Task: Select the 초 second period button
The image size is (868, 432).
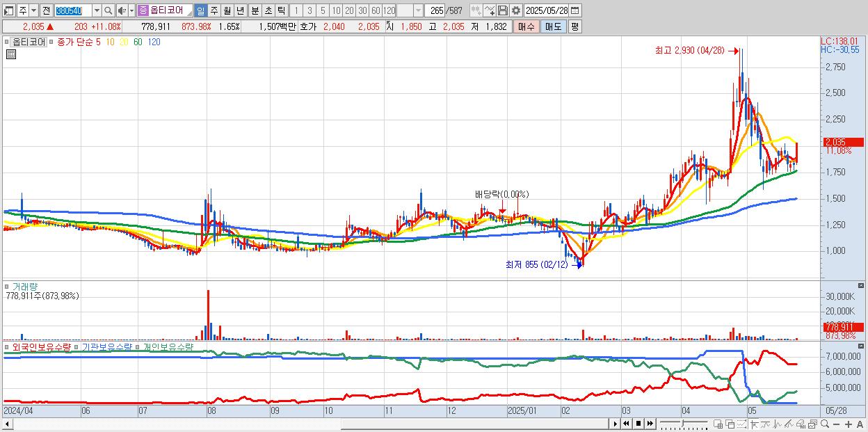Action: point(268,10)
